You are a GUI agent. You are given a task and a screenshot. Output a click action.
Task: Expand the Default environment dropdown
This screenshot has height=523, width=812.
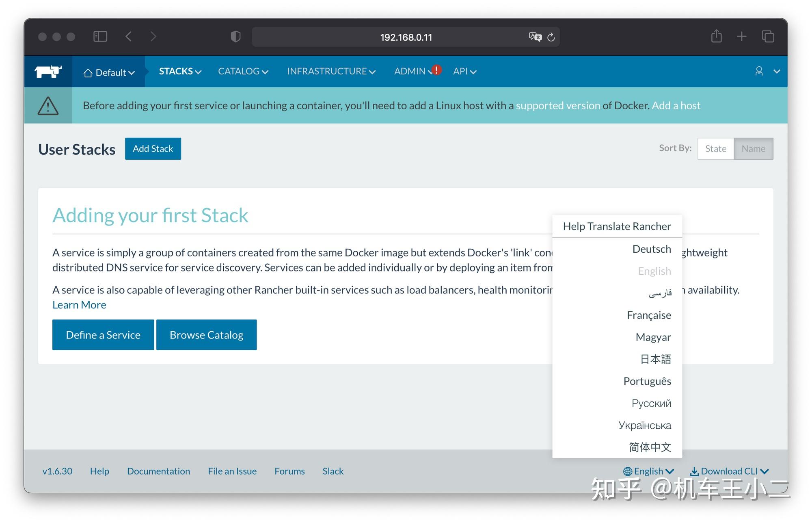(x=109, y=73)
